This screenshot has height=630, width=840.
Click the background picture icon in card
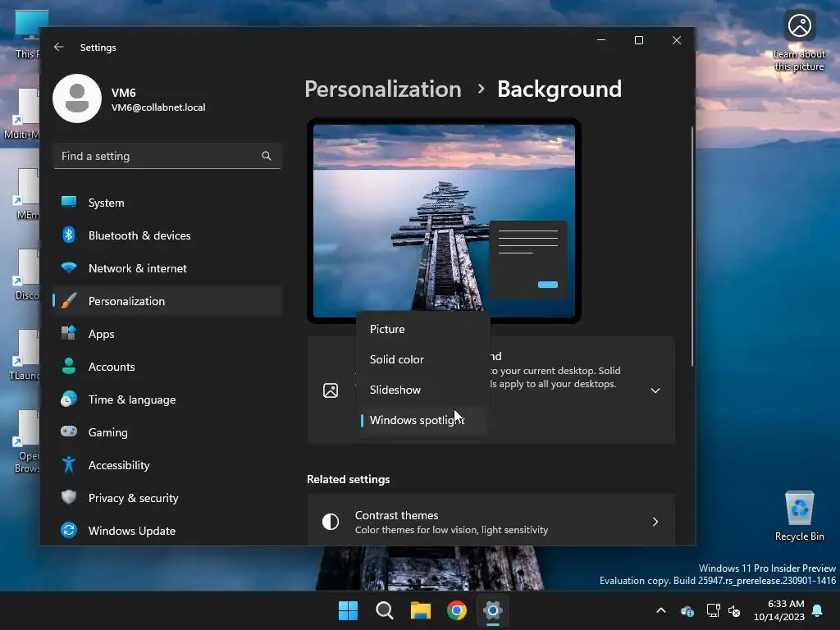(x=331, y=390)
